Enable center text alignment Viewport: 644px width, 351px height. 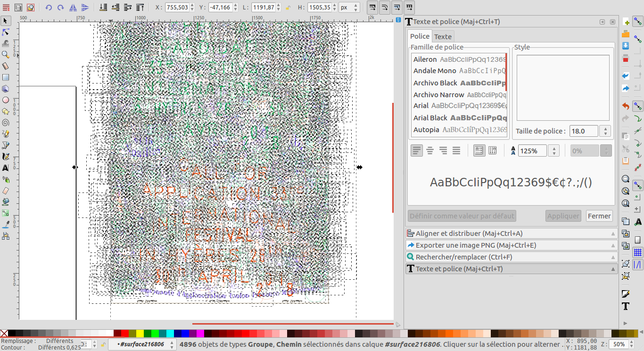[x=430, y=150]
